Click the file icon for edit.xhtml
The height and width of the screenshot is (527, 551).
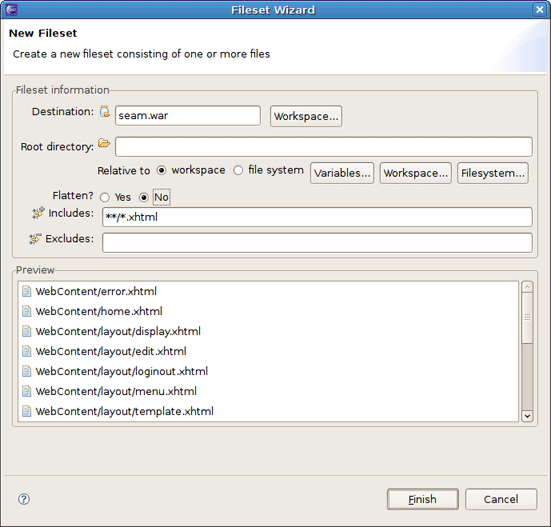pos(27,351)
